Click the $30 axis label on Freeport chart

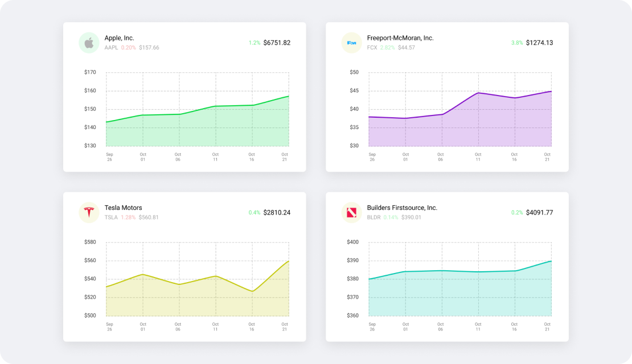tap(354, 146)
